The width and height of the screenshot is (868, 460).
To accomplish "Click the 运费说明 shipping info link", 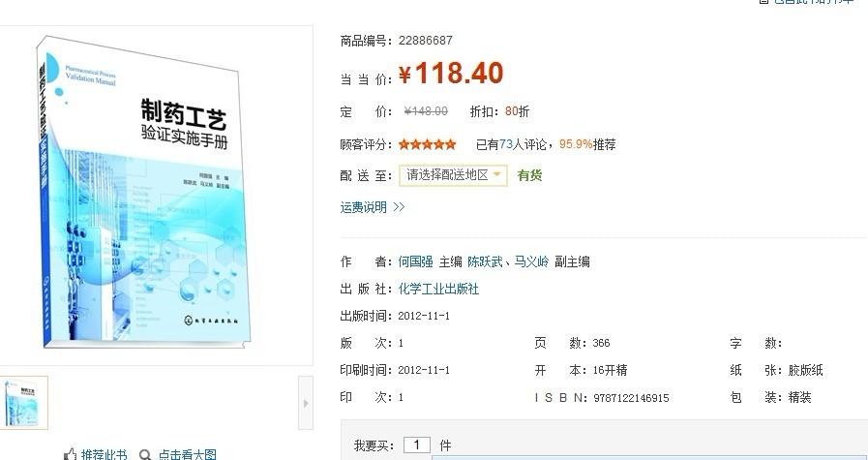I will (x=363, y=207).
